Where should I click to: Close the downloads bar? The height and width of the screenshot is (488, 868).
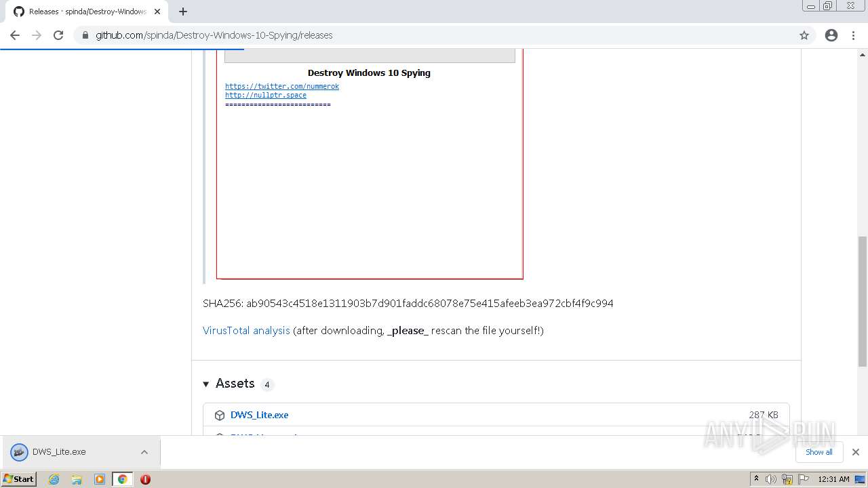(856, 452)
